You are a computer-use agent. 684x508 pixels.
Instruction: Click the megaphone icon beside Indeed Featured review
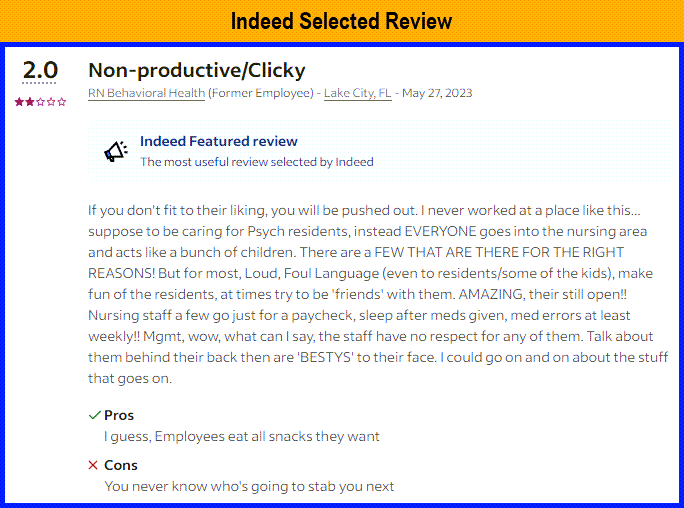(x=116, y=151)
